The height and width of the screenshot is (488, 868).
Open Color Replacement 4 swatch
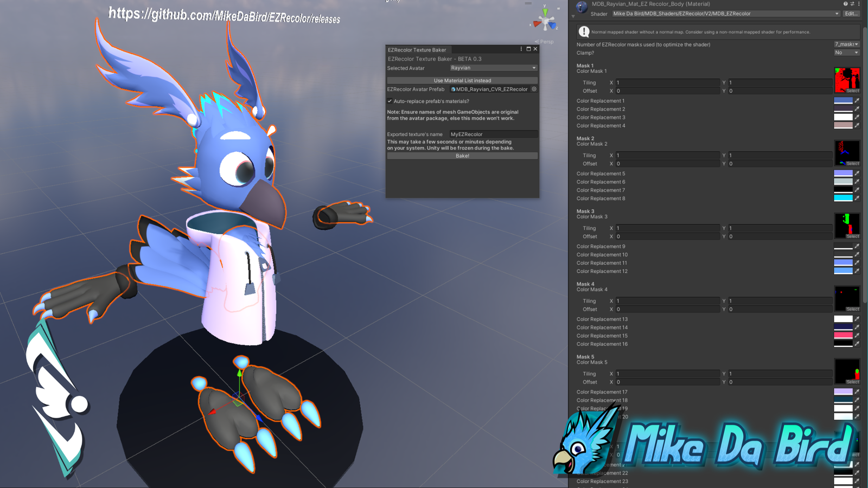[x=843, y=125]
